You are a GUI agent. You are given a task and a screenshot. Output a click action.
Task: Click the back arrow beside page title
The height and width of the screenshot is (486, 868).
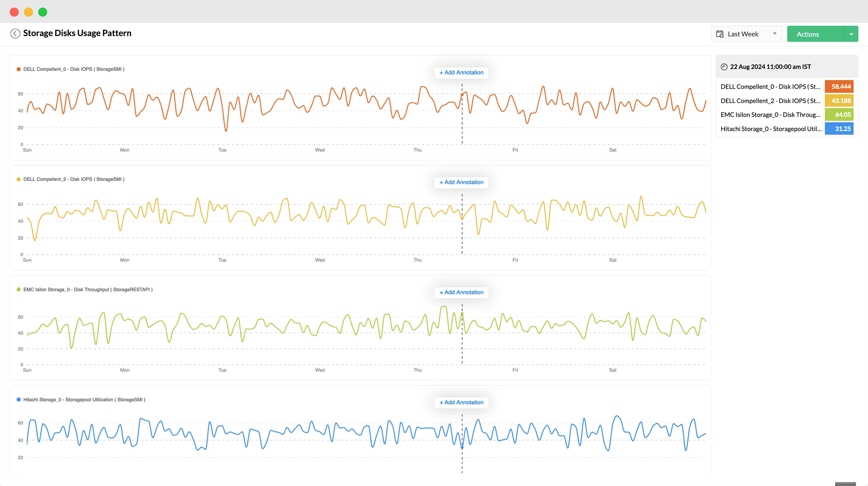coord(15,33)
